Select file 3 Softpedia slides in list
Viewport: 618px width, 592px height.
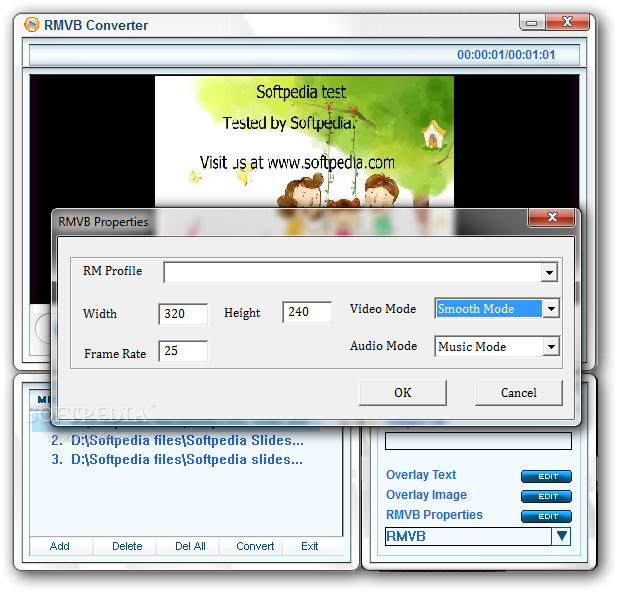(177, 460)
